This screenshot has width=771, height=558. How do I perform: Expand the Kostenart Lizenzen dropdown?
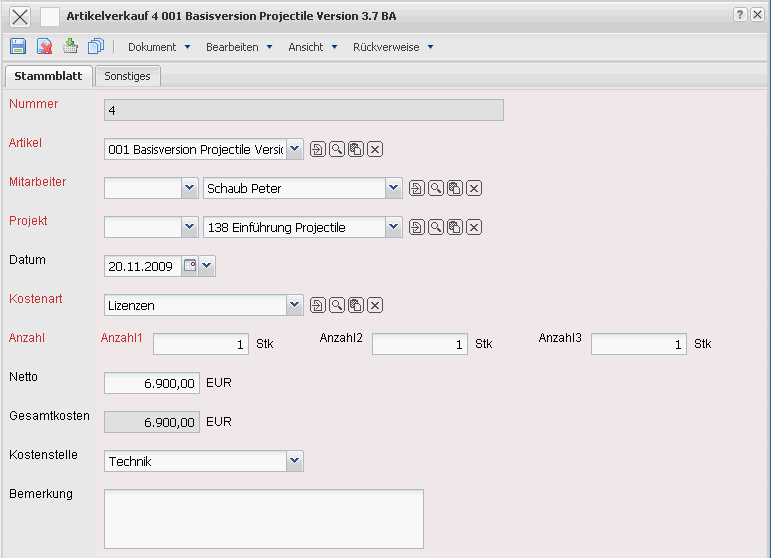[x=295, y=305]
